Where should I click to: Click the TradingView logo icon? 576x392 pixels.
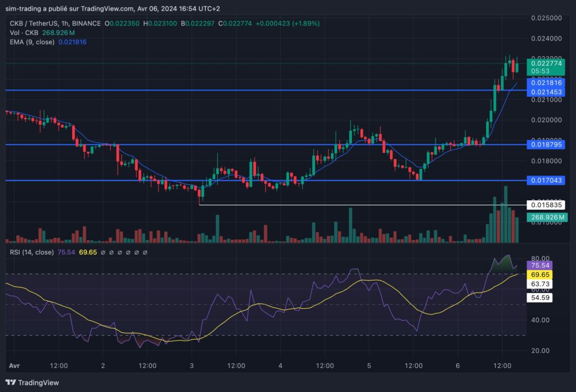11,382
